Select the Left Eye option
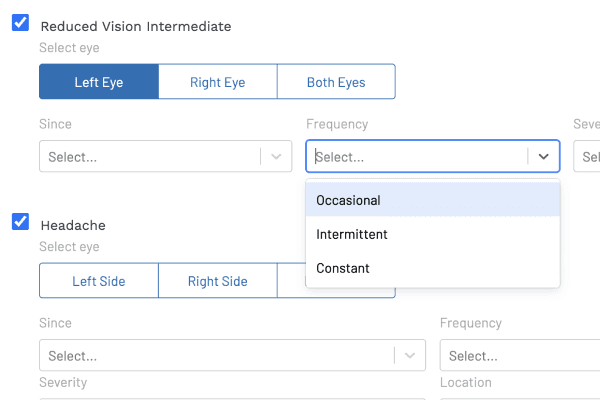This screenshot has height=400, width=600. (98, 82)
